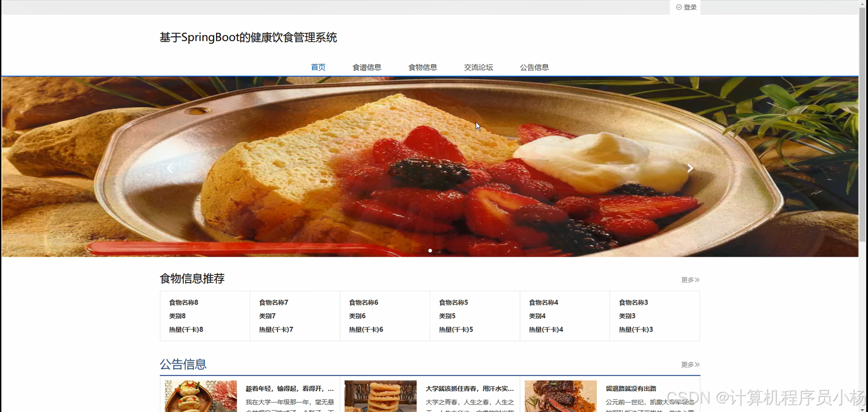Click 更多 link beside 公告信息 section heading

(690, 364)
